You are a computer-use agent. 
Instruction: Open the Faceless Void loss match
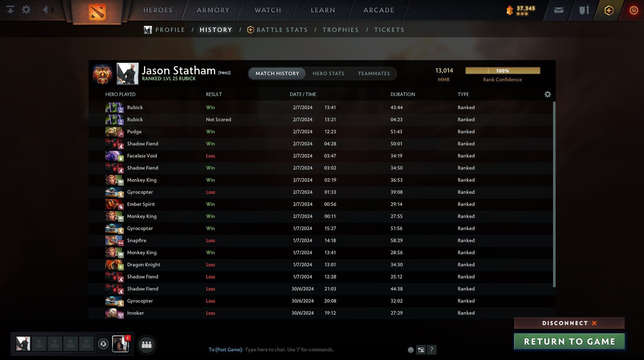tap(320, 156)
